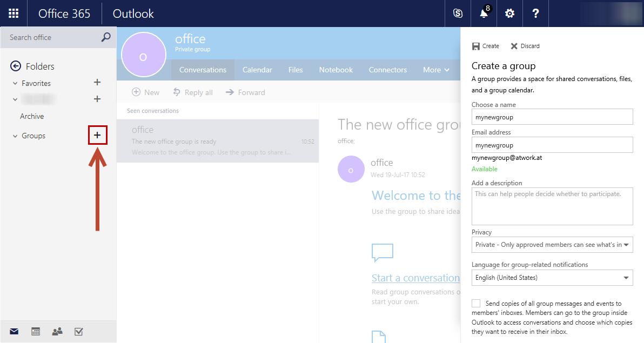644x343 pixels.
Task: Open the Privacy dropdown
Action: coord(552,245)
